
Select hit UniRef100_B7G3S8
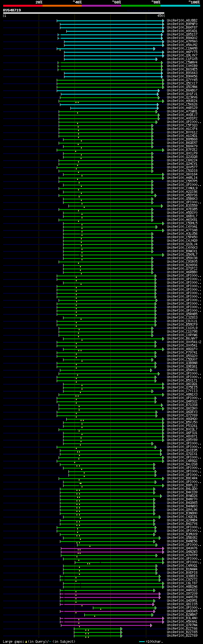point(182,405)
